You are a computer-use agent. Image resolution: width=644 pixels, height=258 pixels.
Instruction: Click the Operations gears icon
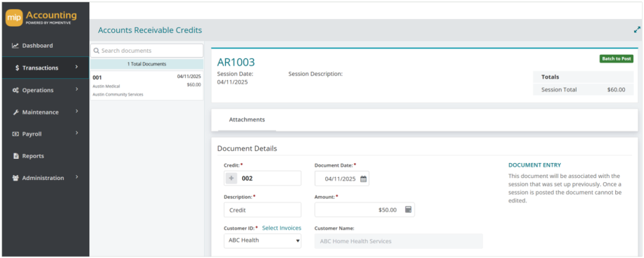[15, 90]
